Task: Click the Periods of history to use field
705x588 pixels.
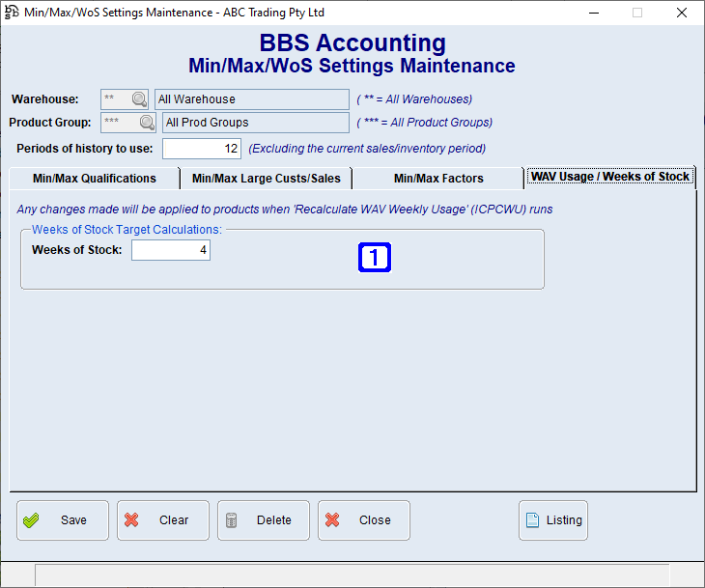Action: point(201,149)
